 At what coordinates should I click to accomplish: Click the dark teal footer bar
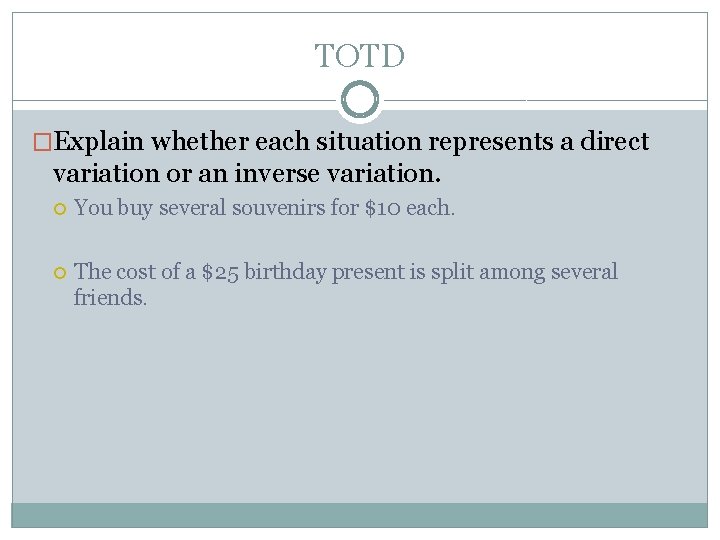point(360,515)
